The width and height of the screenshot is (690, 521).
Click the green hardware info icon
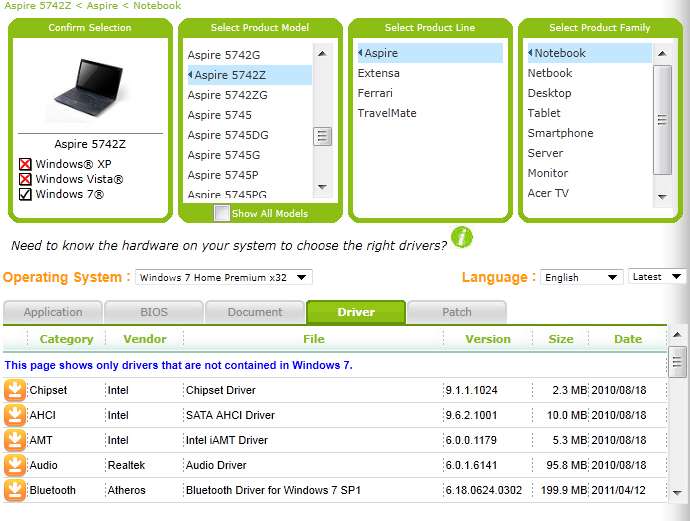tap(462, 238)
